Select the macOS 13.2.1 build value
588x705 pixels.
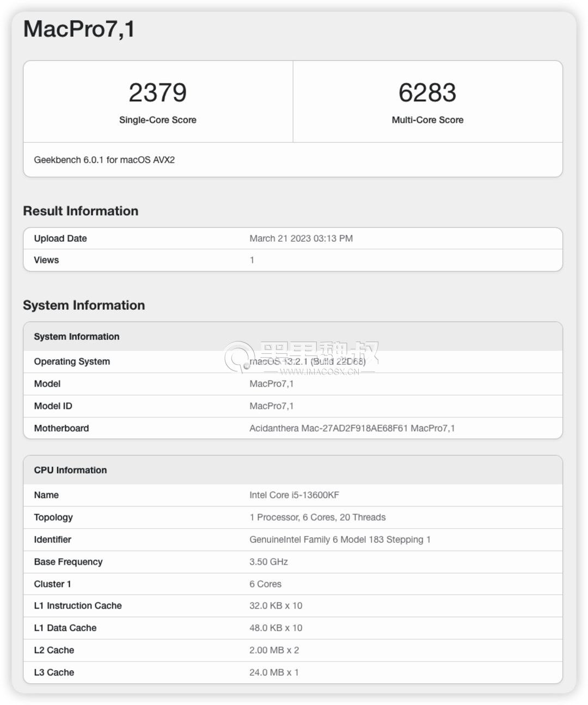(x=308, y=361)
